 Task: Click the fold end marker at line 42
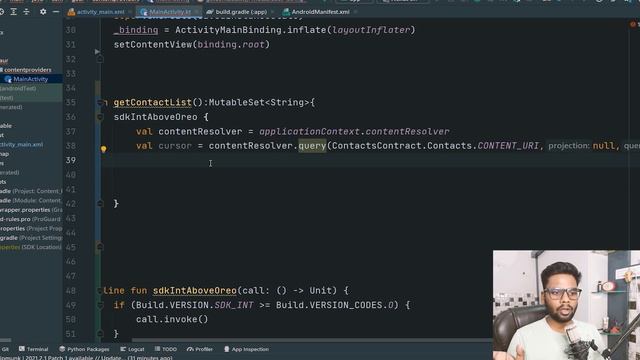click(x=100, y=204)
